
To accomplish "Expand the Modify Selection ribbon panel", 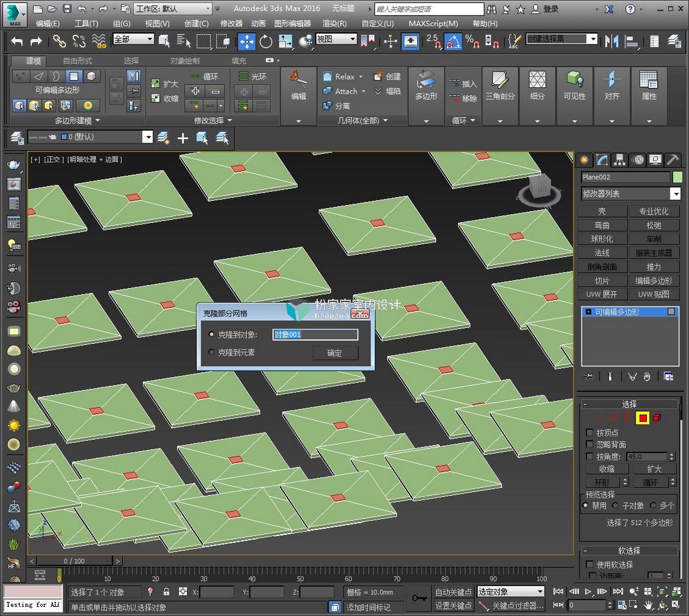I will 212,120.
